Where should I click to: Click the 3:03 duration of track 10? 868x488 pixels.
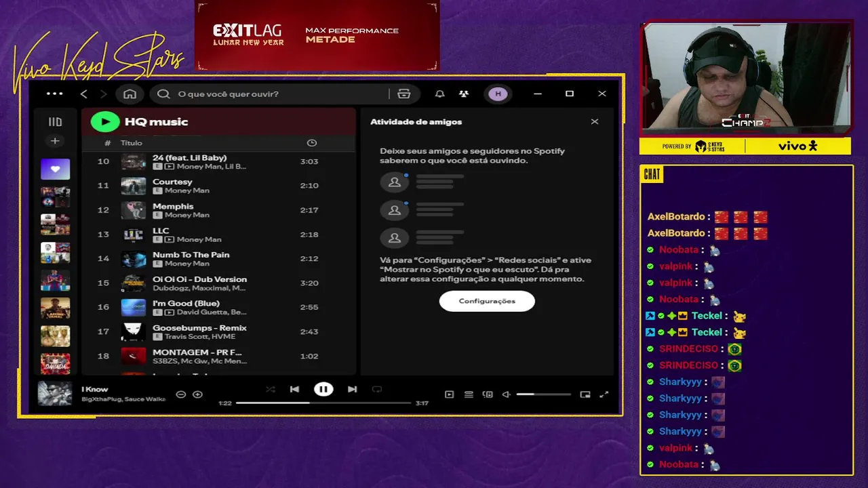(x=309, y=161)
